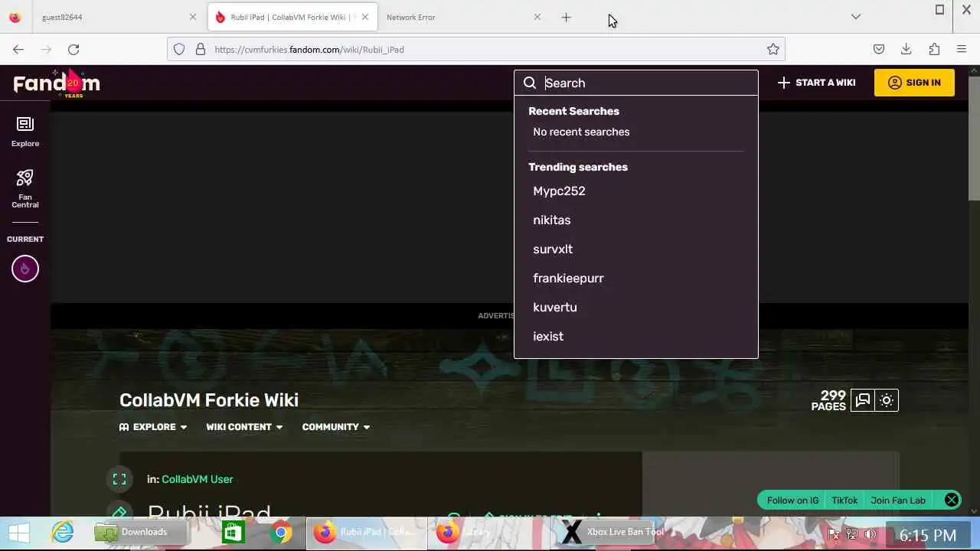Launch Internet Explorer from taskbar

62,532
